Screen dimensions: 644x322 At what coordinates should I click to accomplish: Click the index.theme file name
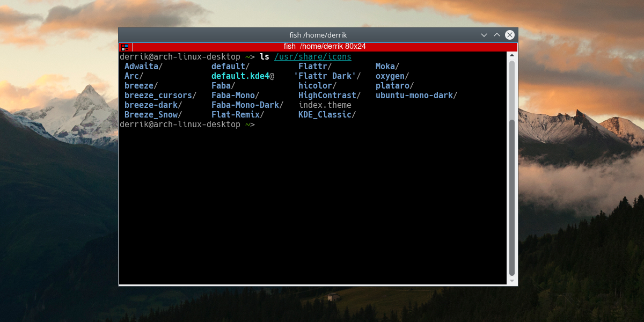325,105
